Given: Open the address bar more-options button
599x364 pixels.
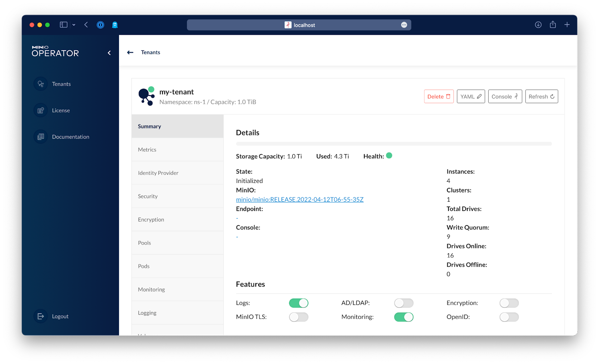Looking at the screenshot, I should tap(404, 25).
